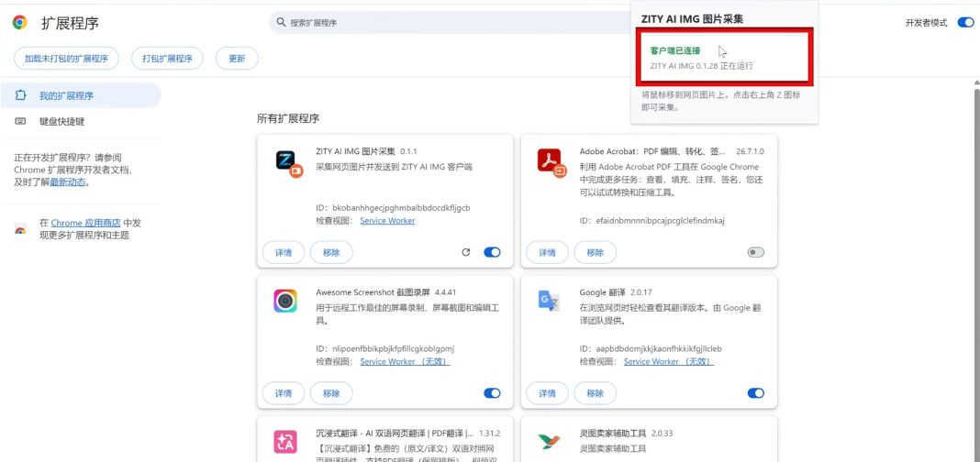Open ZITY AI IMG Service Worker link

click(387, 220)
